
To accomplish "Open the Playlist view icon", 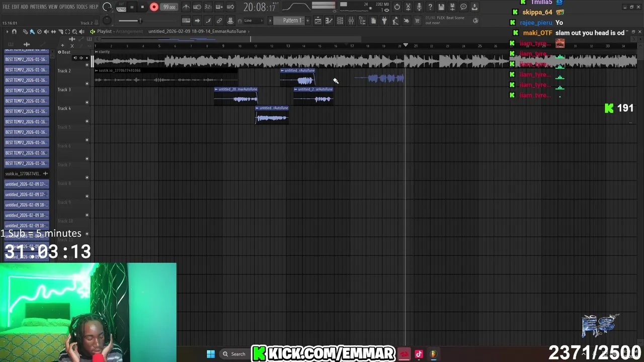I will (318, 21).
